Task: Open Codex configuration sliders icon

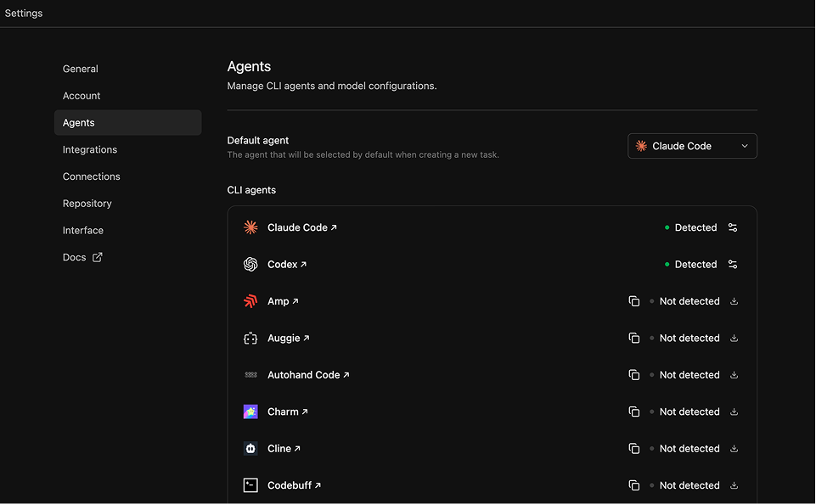Action: [733, 264]
